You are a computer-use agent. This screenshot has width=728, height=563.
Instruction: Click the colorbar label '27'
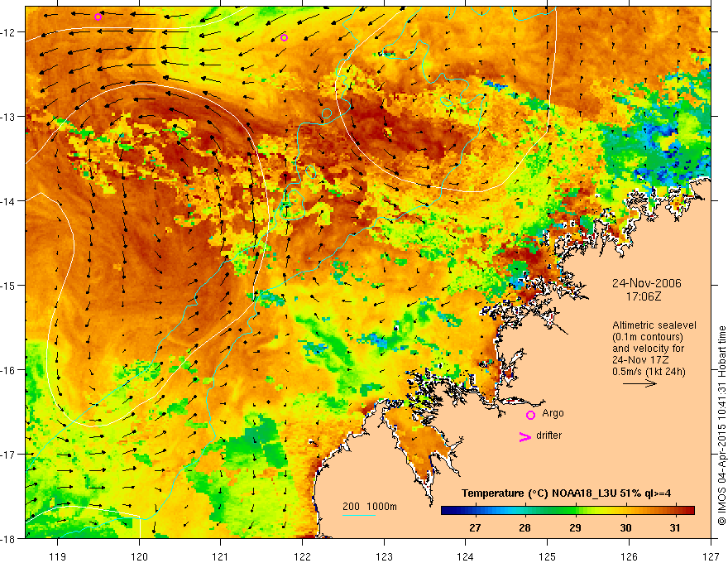tap(475, 527)
